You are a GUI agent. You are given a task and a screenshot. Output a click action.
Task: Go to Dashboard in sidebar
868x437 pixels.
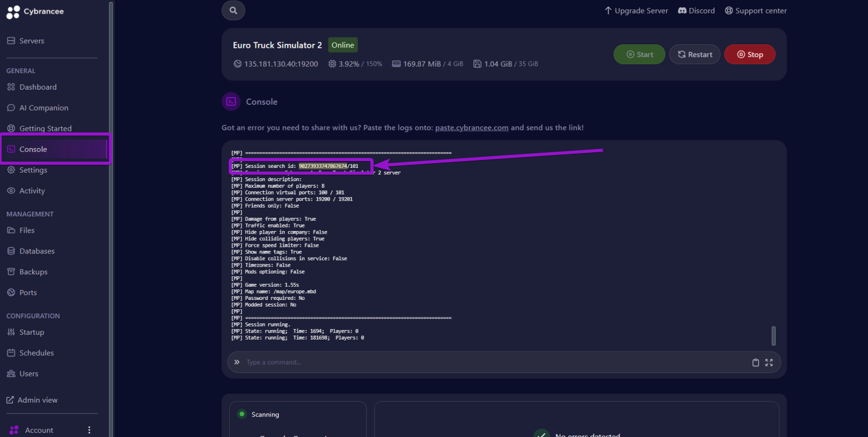tap(38, 87)
